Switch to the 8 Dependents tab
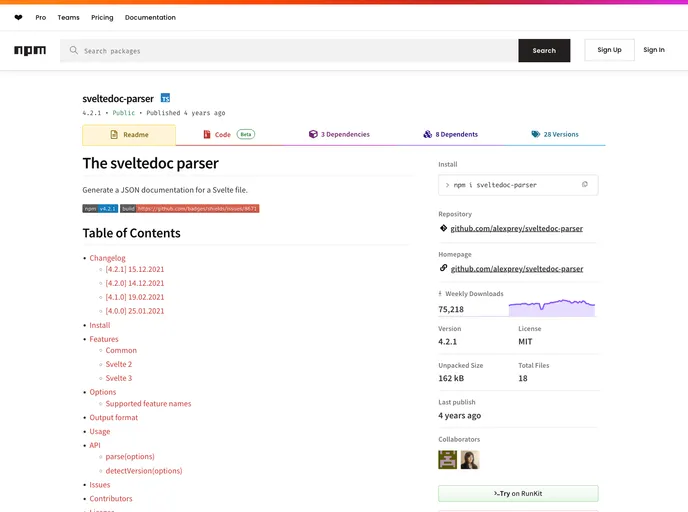The height and width of the screenshot is (512, 688). coord(451,134)
